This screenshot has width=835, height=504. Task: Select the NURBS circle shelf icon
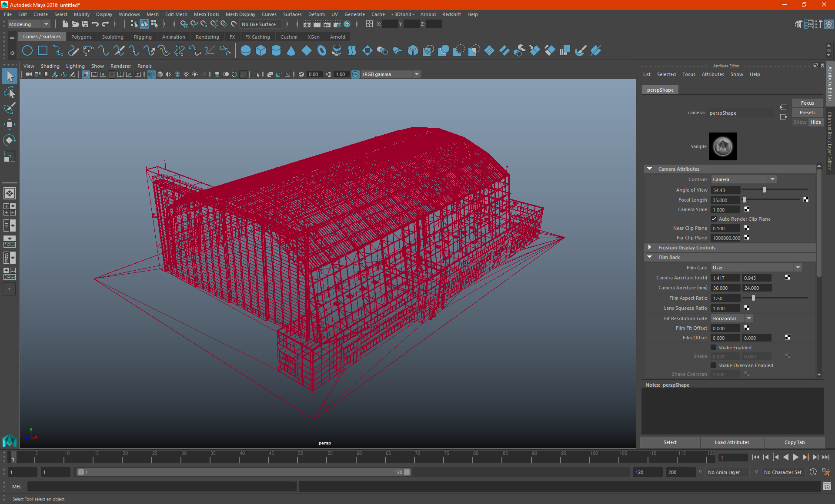27,51
